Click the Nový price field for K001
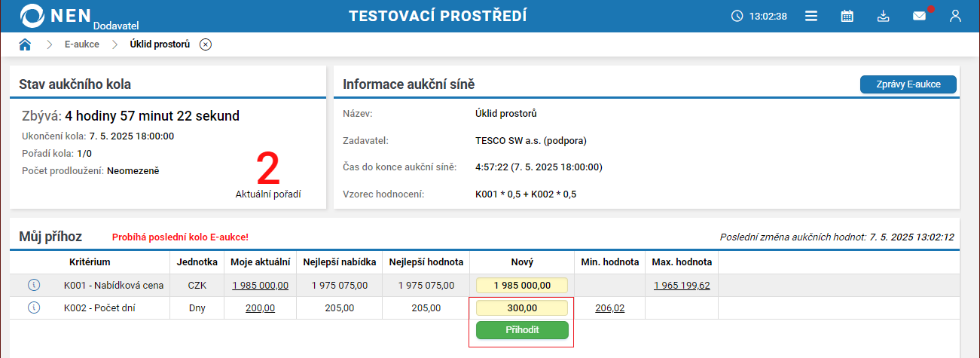This screenshot has height=358, width=980. point(521,285)
